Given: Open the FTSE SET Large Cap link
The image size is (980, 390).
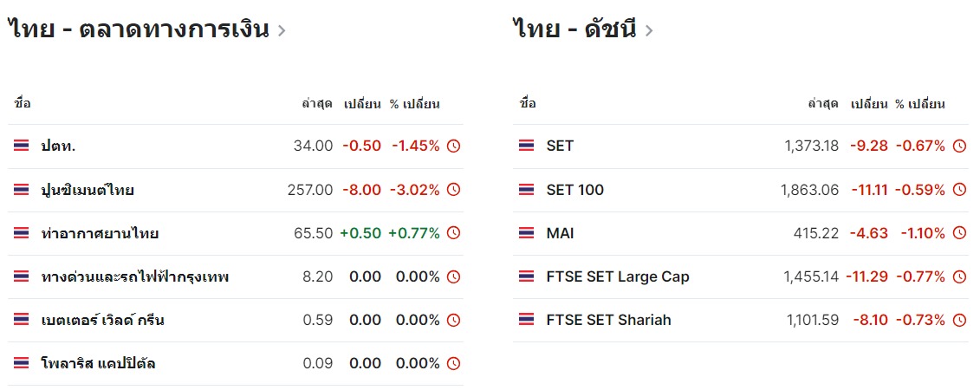Looking at the screenshot, I should [618, 276].
